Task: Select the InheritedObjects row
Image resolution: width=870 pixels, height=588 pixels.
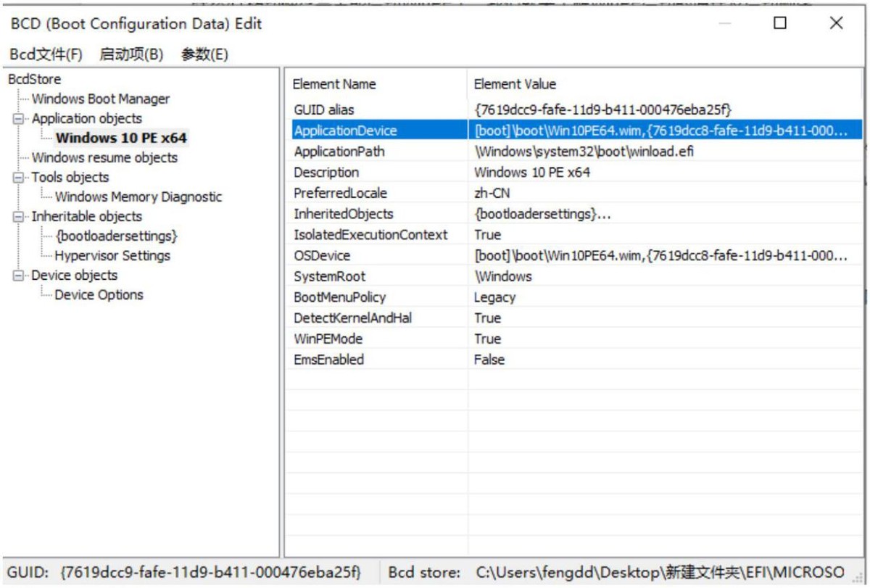Action: pos(573,214)
